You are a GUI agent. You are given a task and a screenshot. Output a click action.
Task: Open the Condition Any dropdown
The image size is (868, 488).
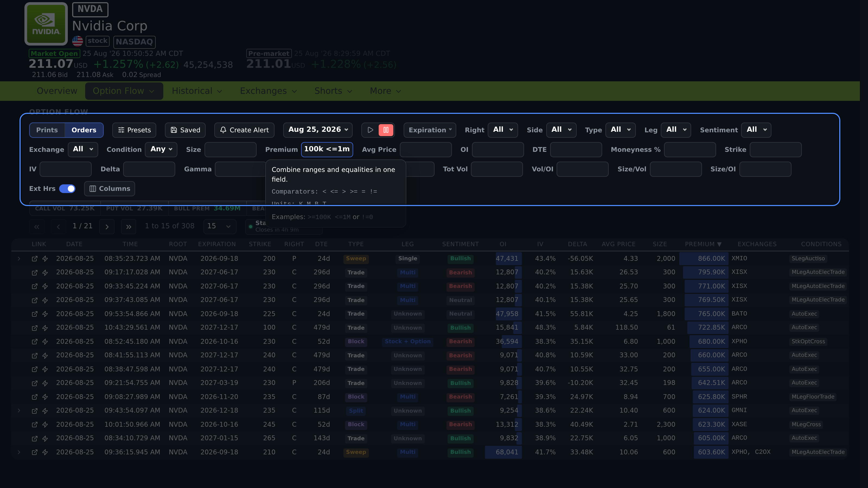point(161,150)
